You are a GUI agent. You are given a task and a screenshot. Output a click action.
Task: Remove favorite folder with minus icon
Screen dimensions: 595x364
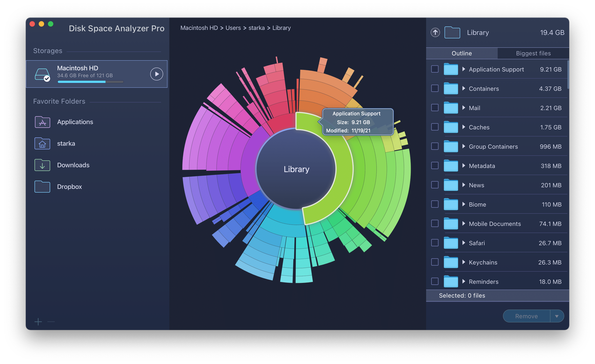[x=51, y=321]
